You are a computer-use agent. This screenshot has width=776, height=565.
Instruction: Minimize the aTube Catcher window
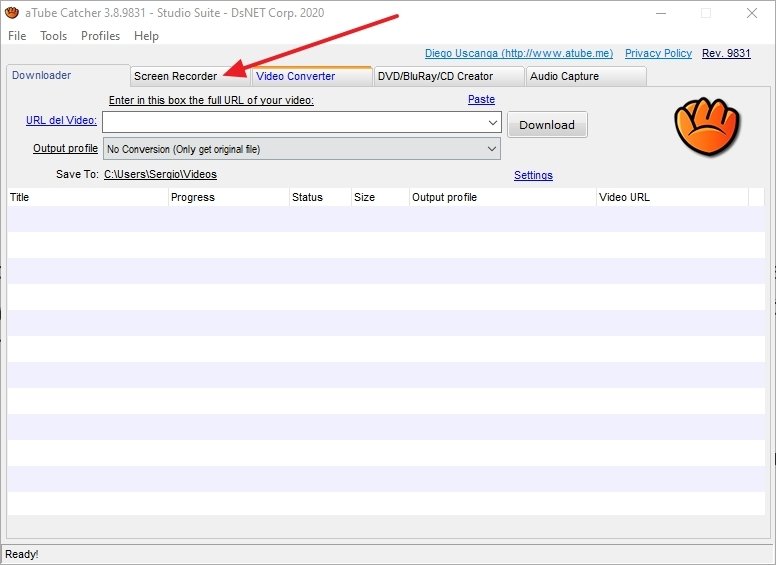(x=661, y=13)
